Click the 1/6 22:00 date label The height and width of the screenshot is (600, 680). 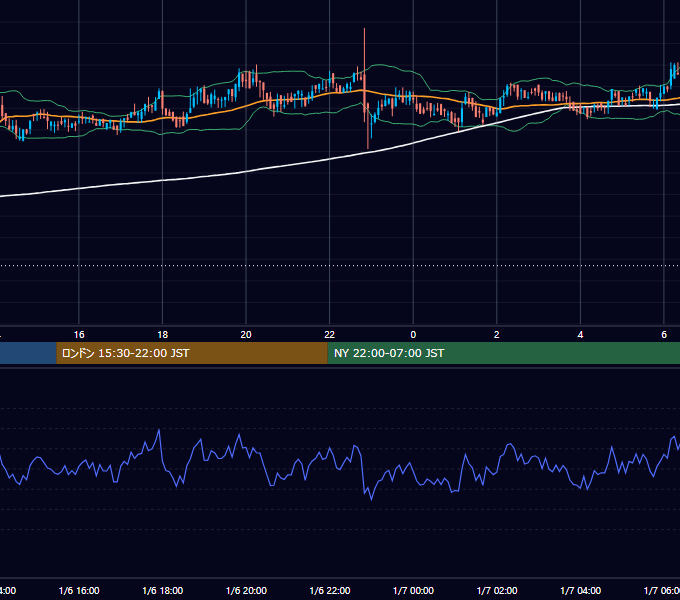pyautogui.click(x=330, y=590)
